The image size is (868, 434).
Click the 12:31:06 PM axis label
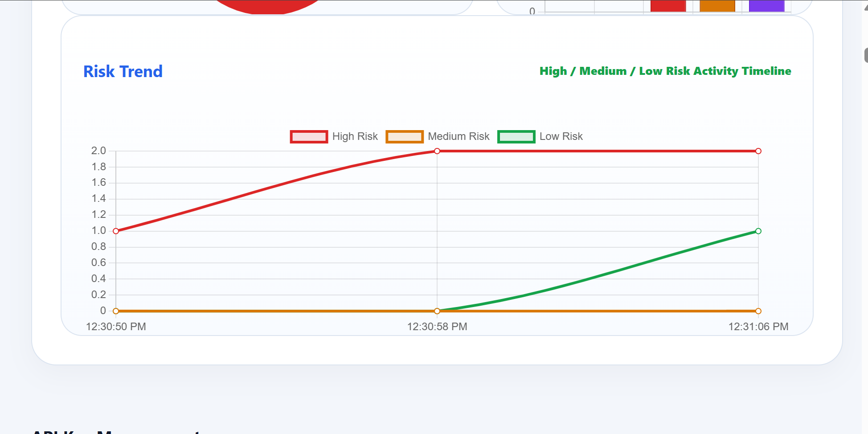(758, 327)
